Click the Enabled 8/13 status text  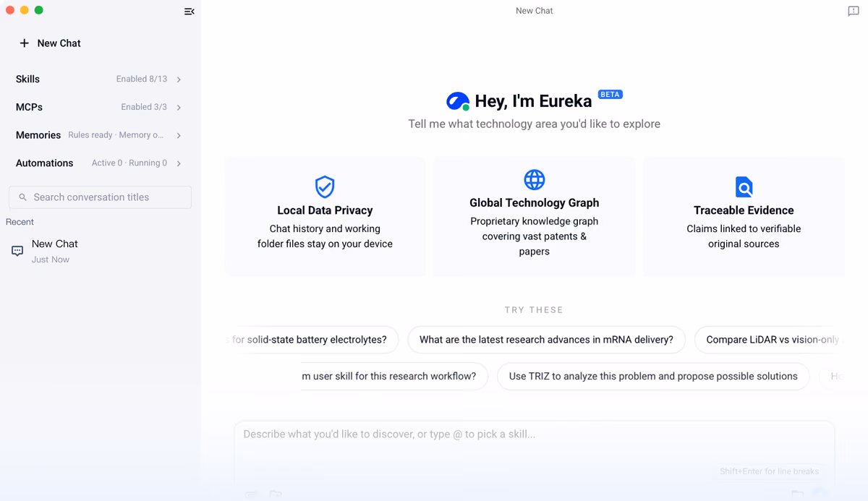coord(142,80)
